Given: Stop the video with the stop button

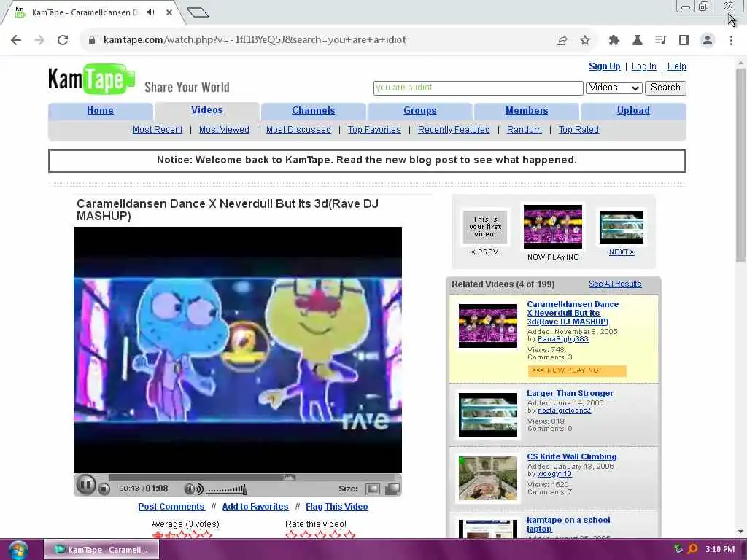Looking at the screenshot, I should tap(104, 489).
